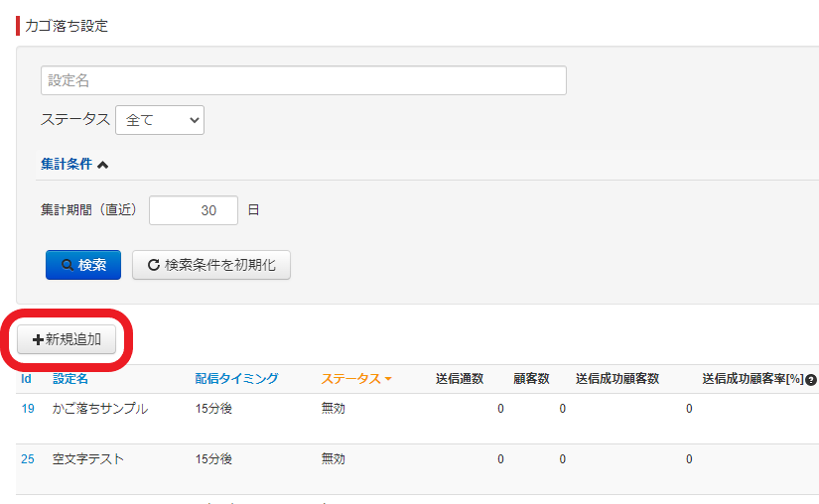This screenshot has width=819, height=504.
Task: Click the 設定名 column header
Action: coord(70,379)
